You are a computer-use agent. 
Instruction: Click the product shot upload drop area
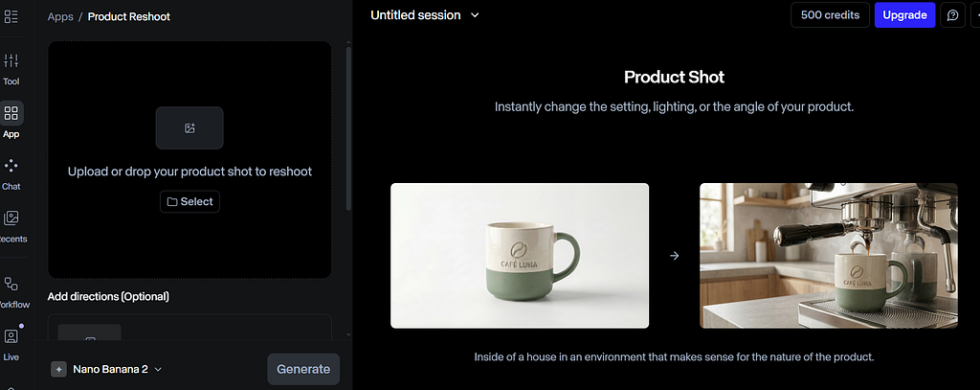click(189, 230)
